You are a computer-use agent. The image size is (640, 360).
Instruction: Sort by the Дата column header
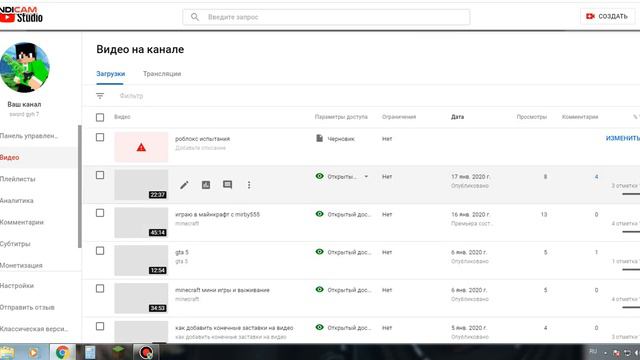(457, 117)
